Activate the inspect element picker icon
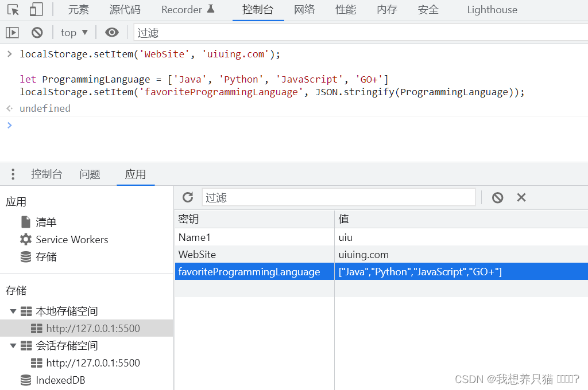 coord(13,10)
